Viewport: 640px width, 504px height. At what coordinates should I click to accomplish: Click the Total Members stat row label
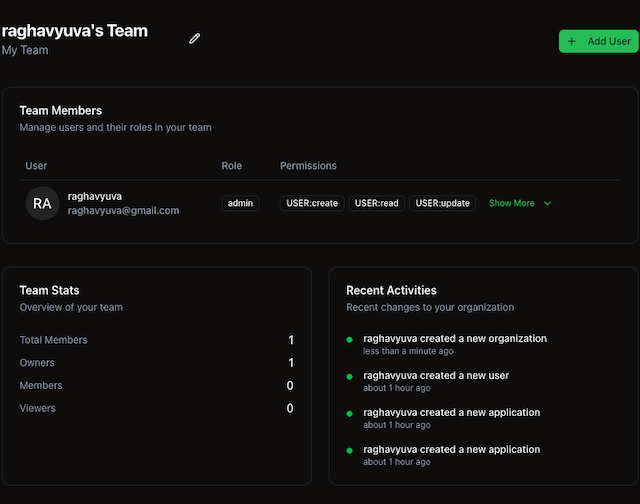pyautogui.click(x=53, y=340)
